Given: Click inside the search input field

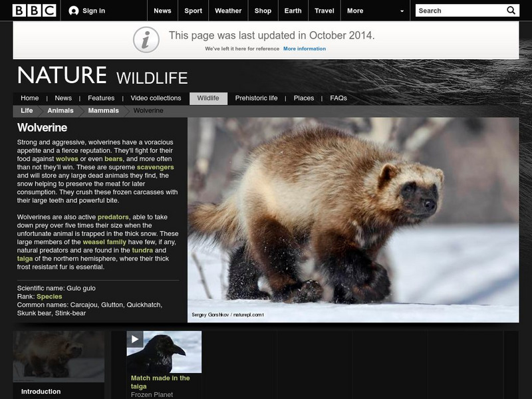Looking at the screenshot, I should point(456,10).
